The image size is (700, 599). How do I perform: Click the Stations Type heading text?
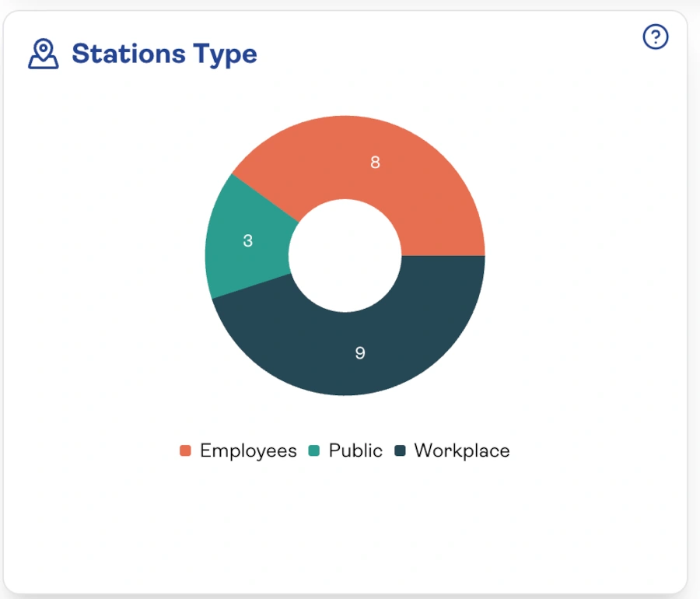164,54
